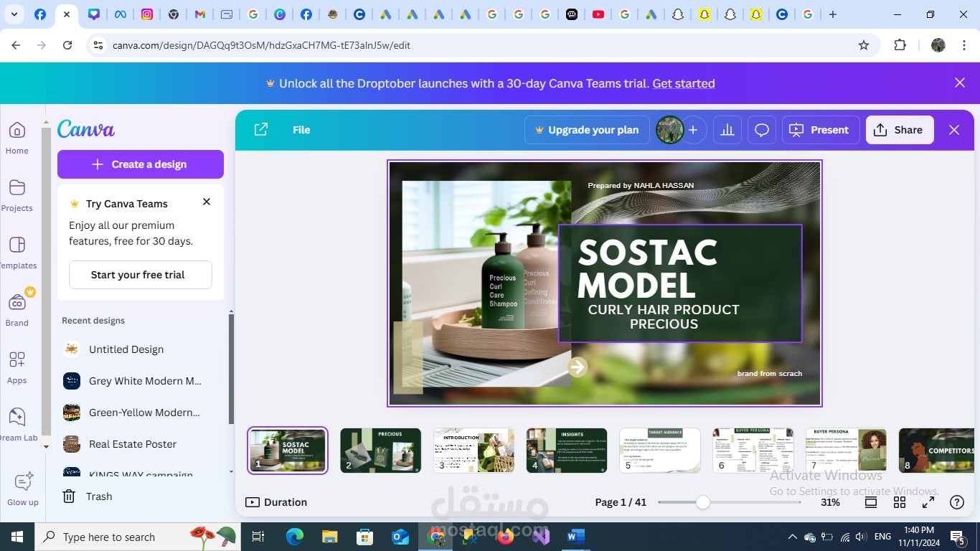Viewport: 980px width, 551px height.
Task: Click the 31% zoom value
Action: coord(830,502)
